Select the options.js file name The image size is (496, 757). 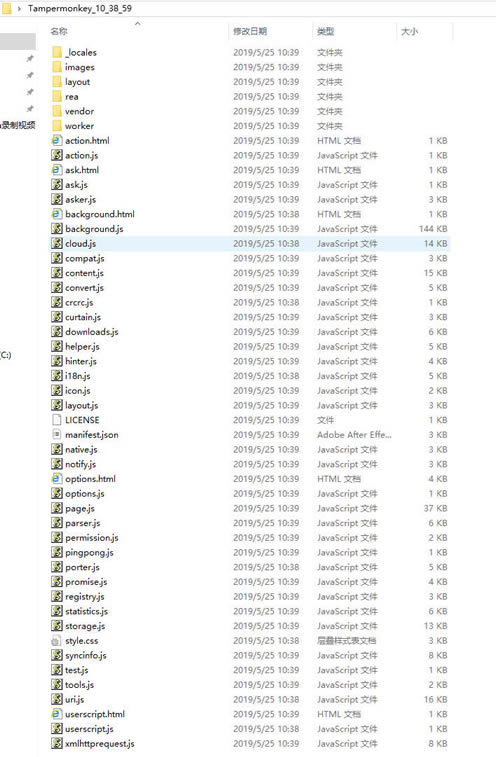point(85,493)
